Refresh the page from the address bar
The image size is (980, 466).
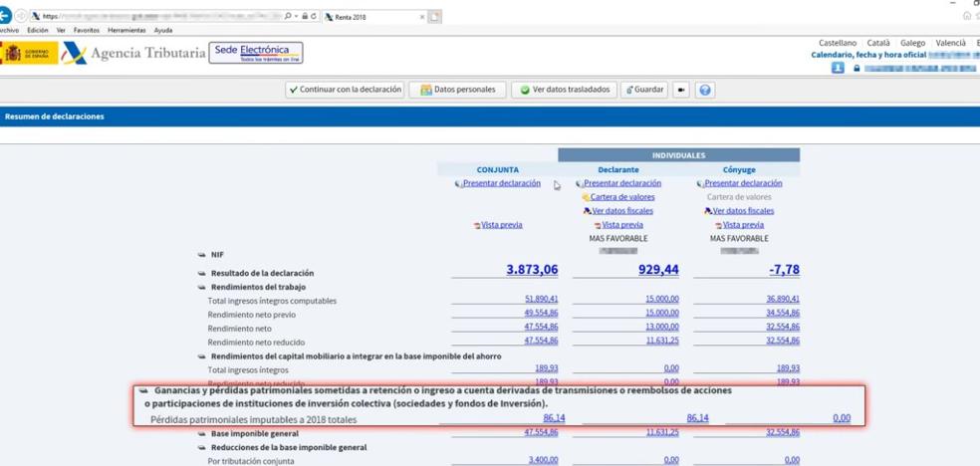(313, 16)
